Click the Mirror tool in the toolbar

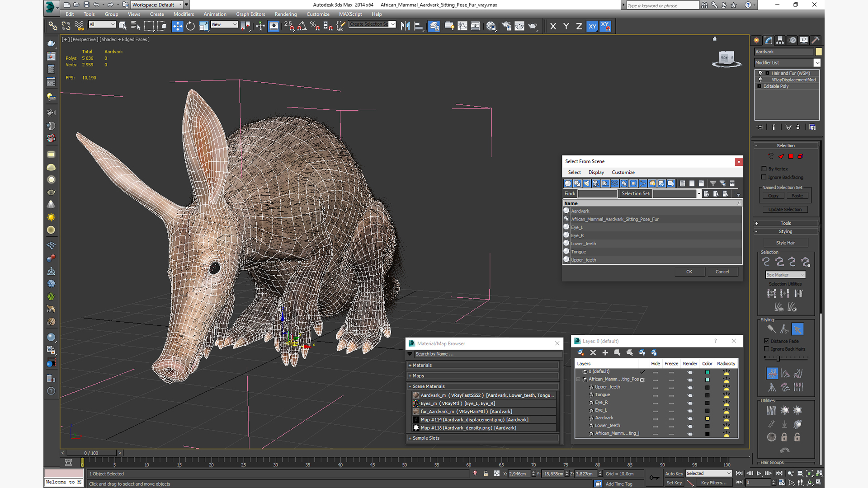(x=406, y=26)
